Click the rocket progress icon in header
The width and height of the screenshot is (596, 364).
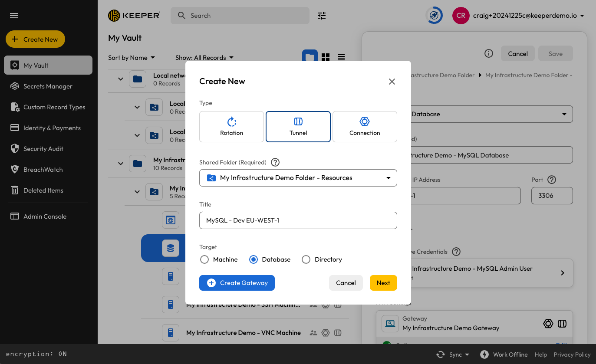[x=434, y=16]
